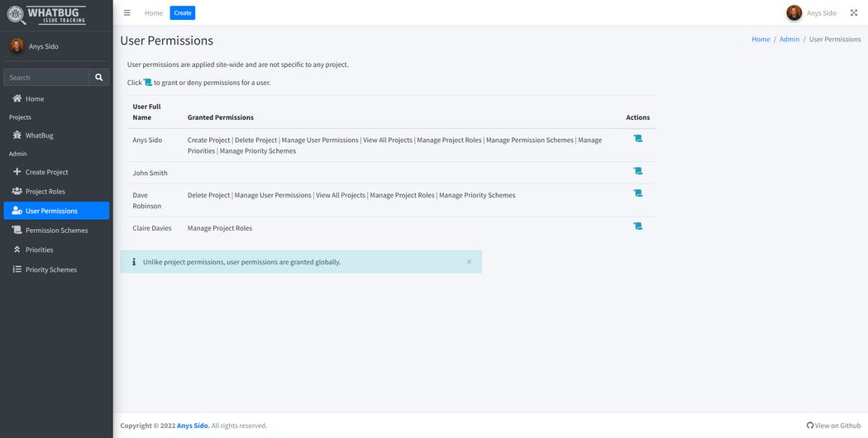Image resolution: width=868 pixels, height=438 pixels.
Task: Open the Anys Sido user dropdown in the navbar
Action: tap(812, 13)
